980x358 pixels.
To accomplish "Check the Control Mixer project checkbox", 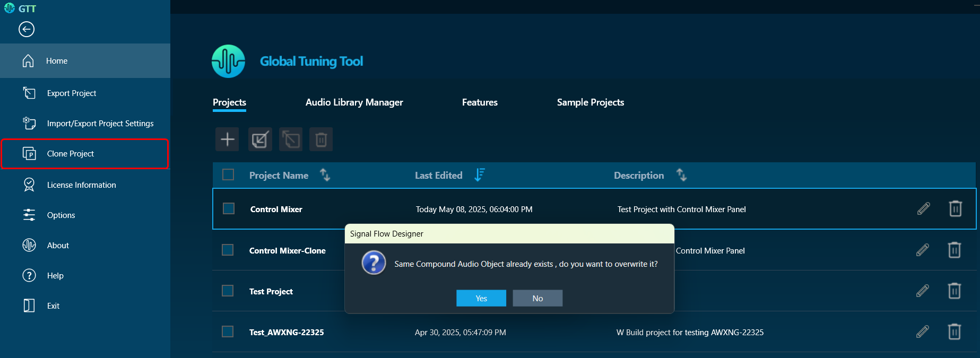I will pyautogui.click(x=229, y=209).
